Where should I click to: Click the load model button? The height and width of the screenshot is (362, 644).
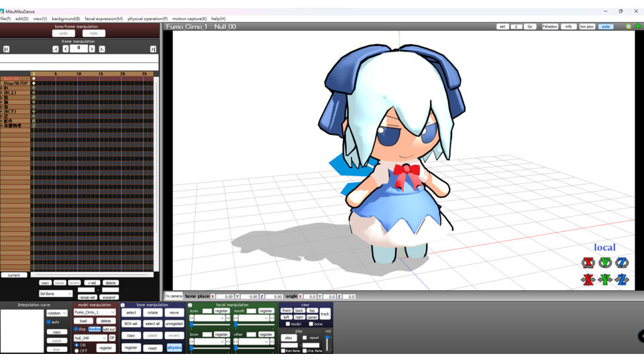(x=83, y=321)
